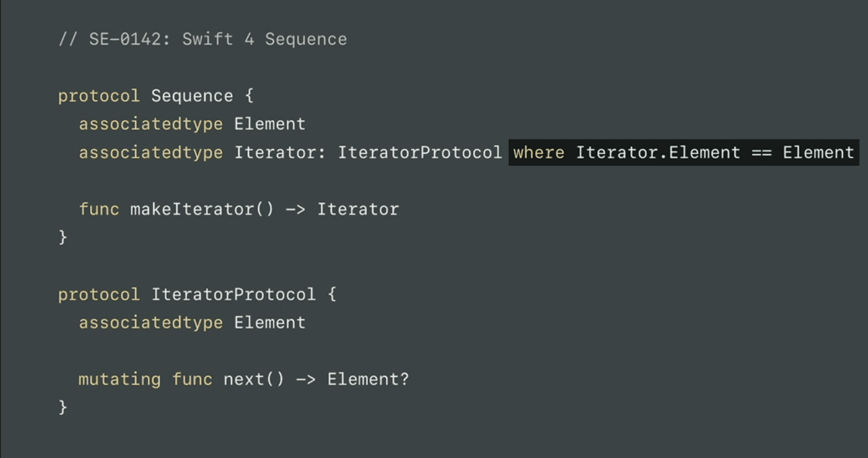Viewport: 868px width, 458px height.
Task: Click IteratorProtocol in the second protocol declaration
Action: tap(233, 295)
